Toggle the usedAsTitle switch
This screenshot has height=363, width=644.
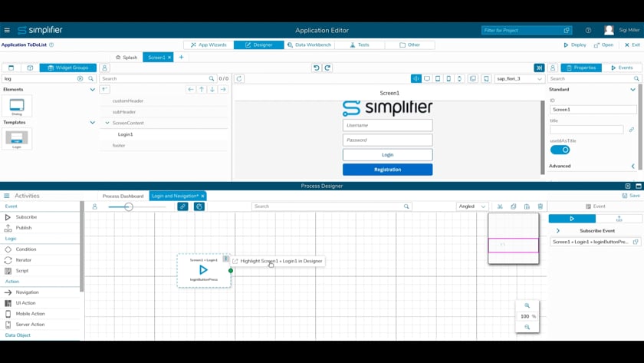(x=560, y=150)
